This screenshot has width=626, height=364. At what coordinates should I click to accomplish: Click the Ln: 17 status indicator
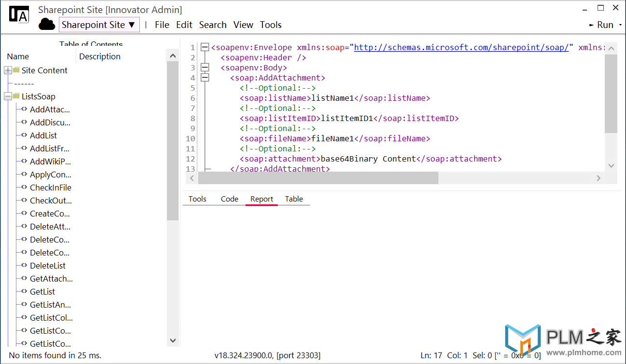pos(431,355)
